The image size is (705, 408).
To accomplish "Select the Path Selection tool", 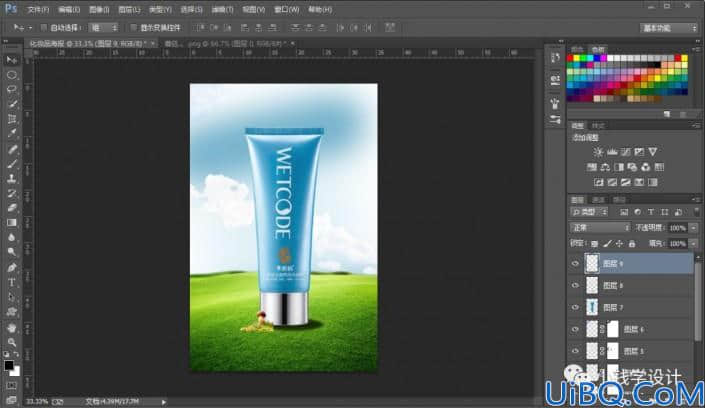I will tap(12, 297).
